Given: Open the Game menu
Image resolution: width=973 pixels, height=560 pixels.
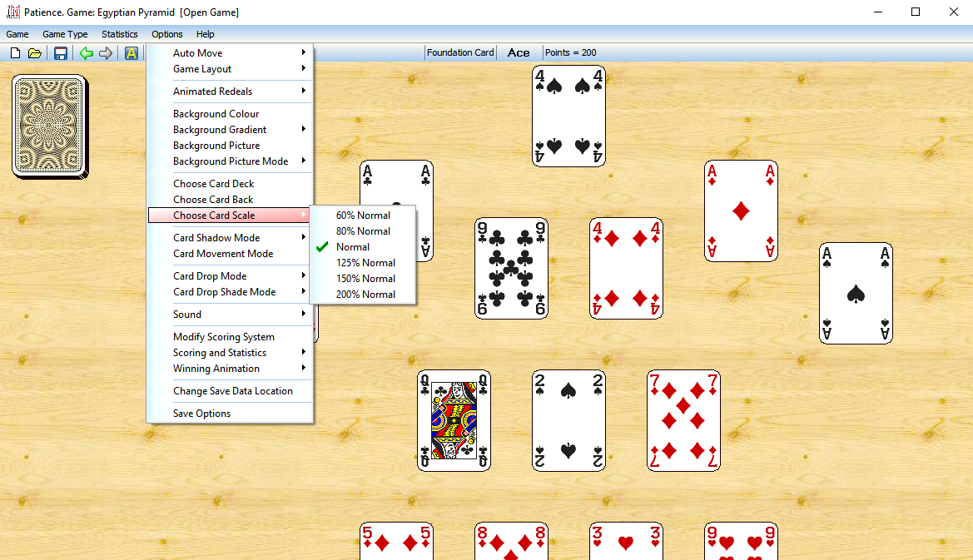Looking at the screenshot, I should pyautogui.click(x=17, y=34).
